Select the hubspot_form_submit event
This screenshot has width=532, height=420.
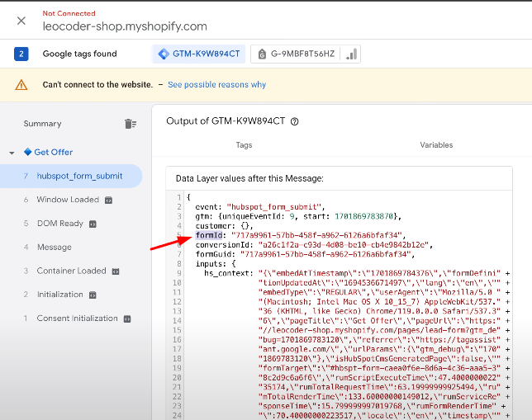(71, 176)
